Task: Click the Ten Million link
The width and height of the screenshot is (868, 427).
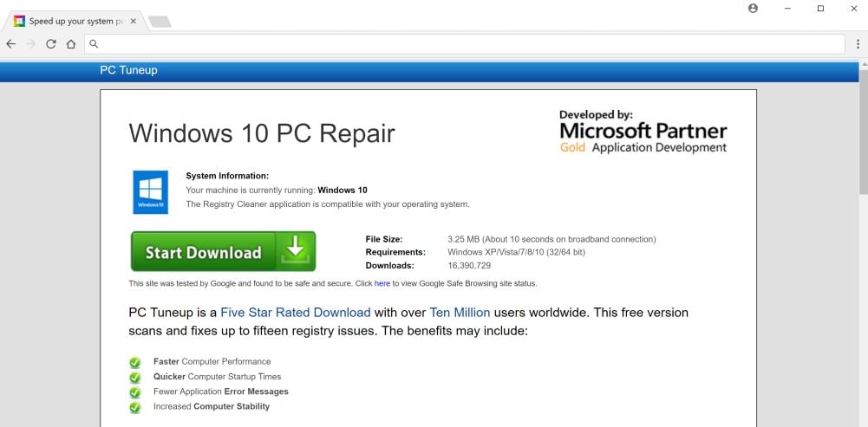Action: click(460, 313)
